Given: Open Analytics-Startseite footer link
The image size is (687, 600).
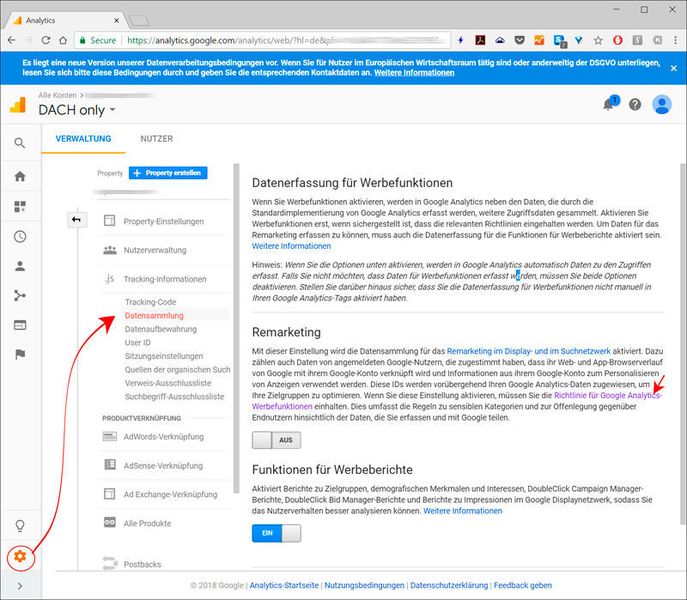Looking at the screenshot, I should coord(284,586).
